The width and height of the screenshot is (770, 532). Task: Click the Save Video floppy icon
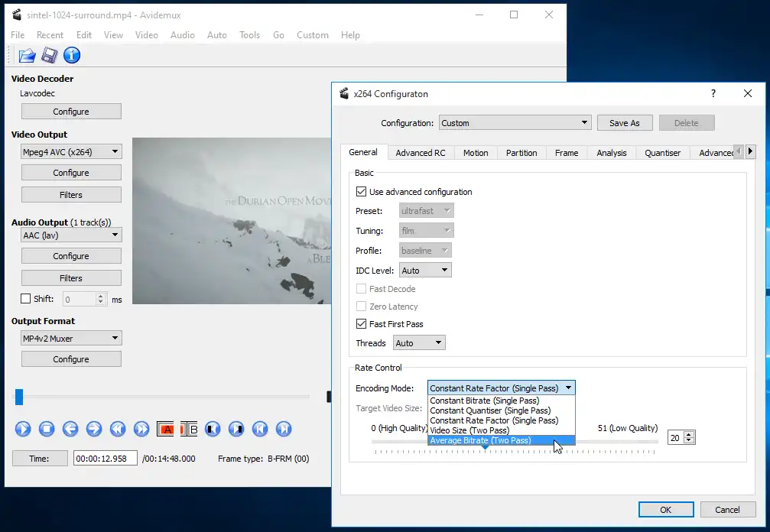click(50, 55)
